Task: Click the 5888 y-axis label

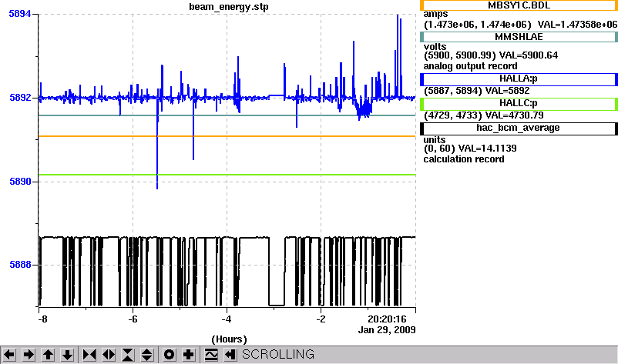Action: 20,265
